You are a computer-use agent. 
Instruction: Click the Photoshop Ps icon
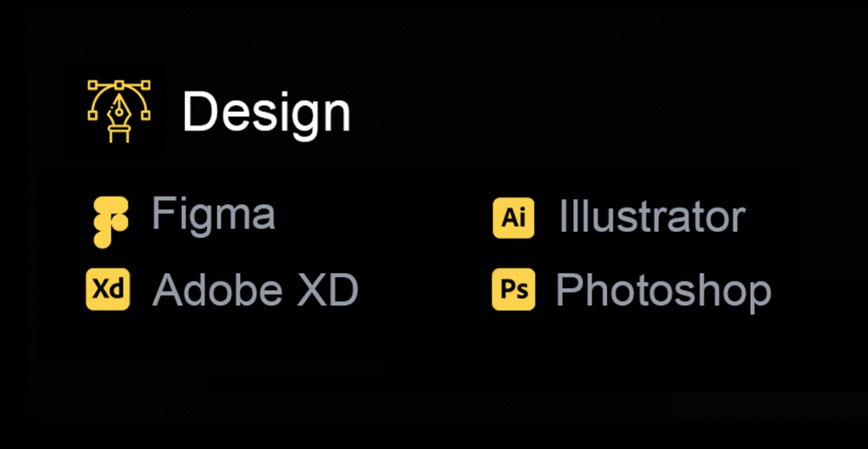(x=514, y=290)
